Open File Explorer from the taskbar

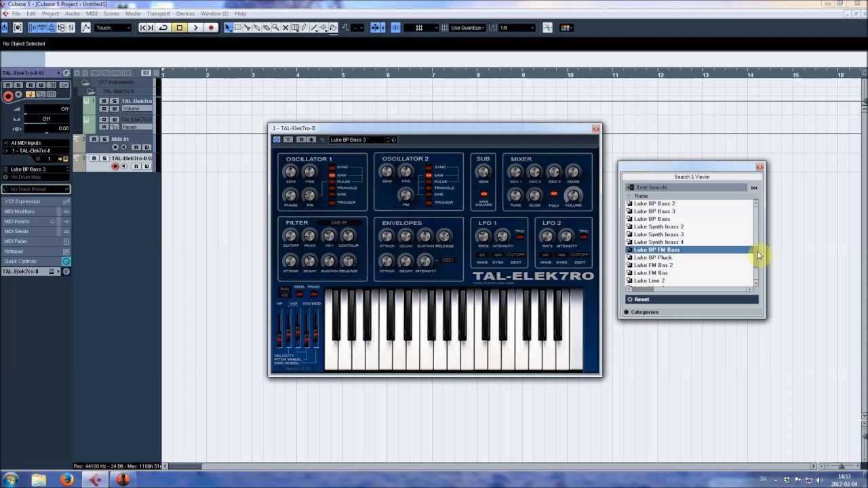click(39, 480)
